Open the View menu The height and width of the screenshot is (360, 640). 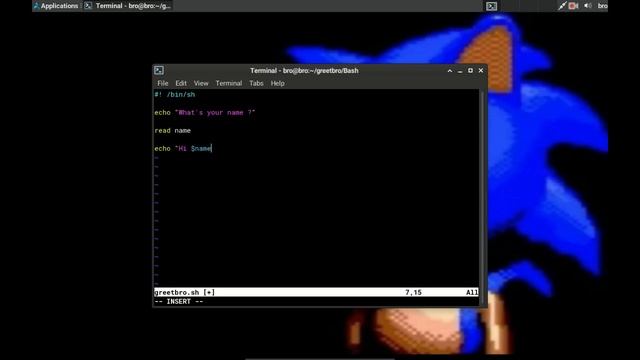tap(201, 83)
